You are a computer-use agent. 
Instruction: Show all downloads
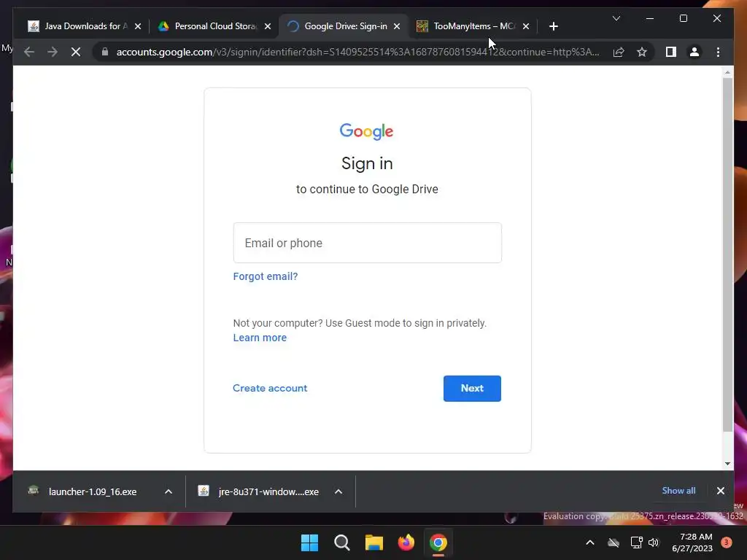coord(679,491)
